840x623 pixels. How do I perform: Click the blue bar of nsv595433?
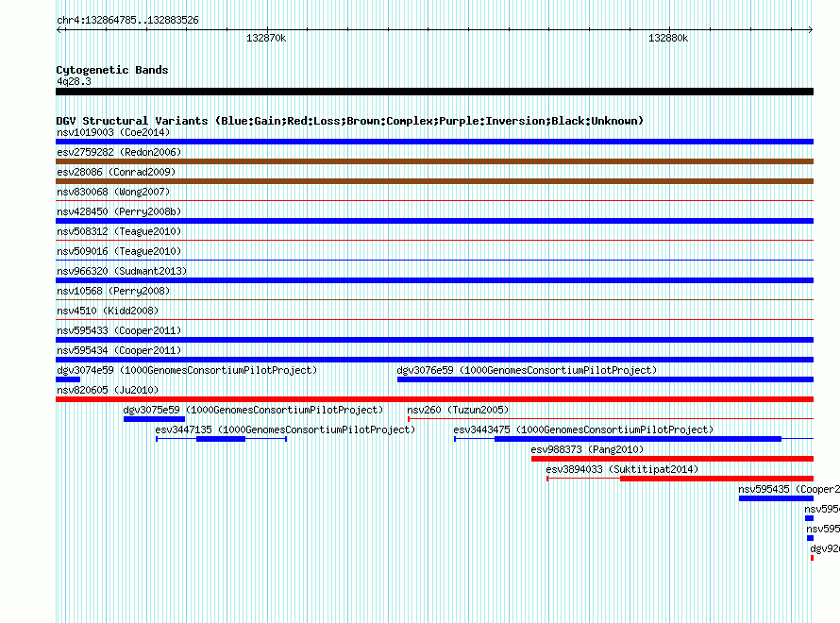click(x=434, y=340)
